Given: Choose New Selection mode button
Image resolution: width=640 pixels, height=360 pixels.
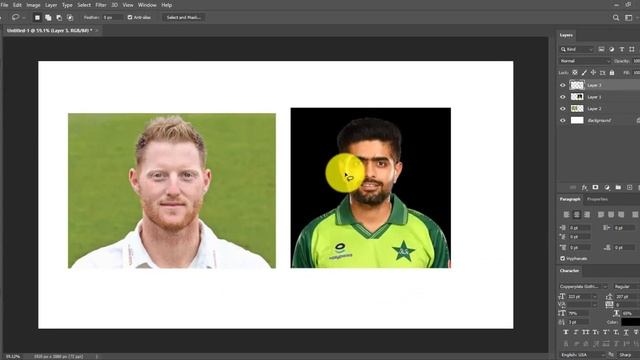Looking at the screenshot, I should (x=37, y=18).
